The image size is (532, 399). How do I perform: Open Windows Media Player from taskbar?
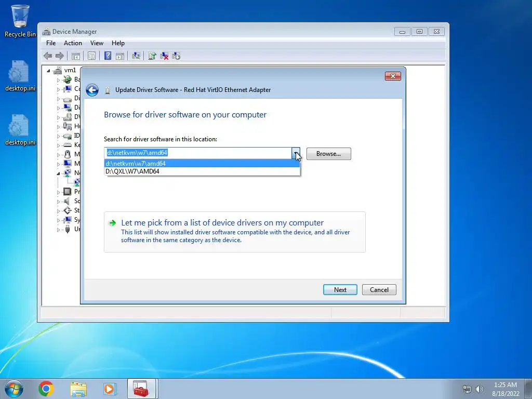(109, 389)
